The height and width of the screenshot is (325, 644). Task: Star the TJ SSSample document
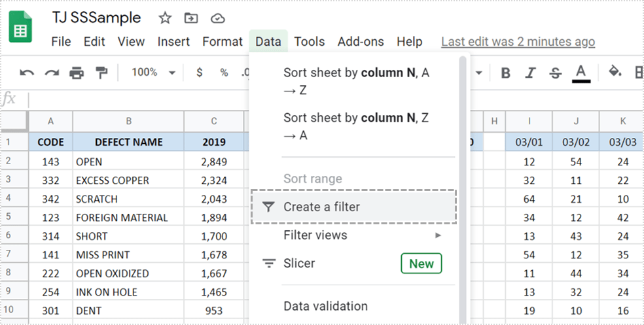(165, 18)
